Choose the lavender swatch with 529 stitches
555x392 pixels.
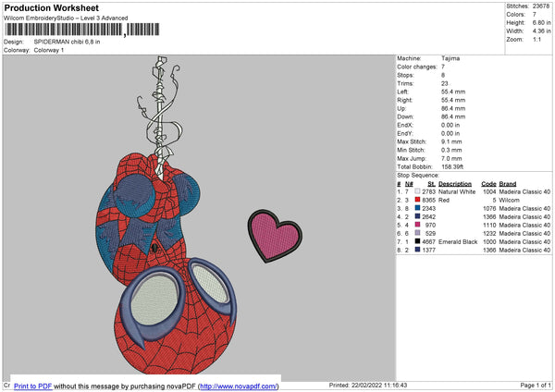click(417, 233)
